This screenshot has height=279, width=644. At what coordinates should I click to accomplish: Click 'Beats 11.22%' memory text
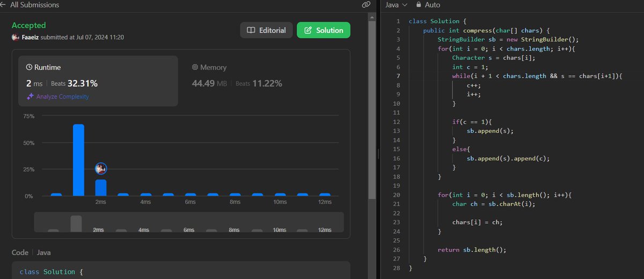(x=259, y=83)
